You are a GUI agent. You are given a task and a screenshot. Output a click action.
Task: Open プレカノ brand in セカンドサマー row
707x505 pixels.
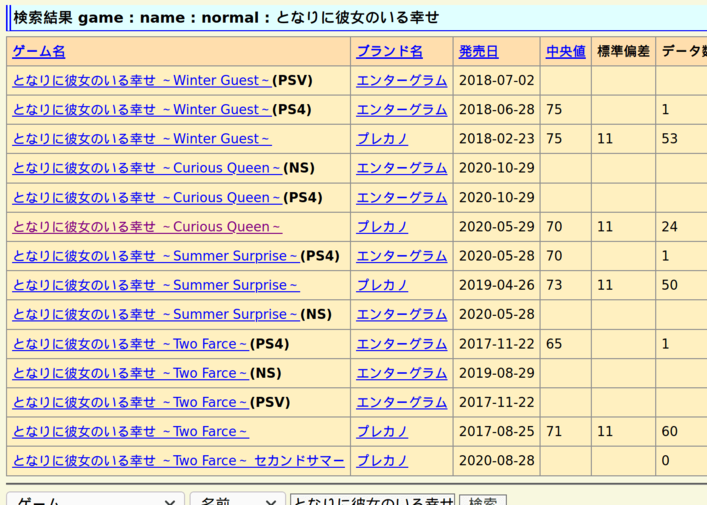pos(382,461)
